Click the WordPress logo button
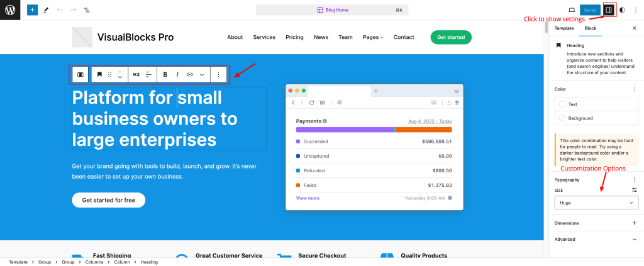Viewport: 644px width, 266px height. pos(10,10)
